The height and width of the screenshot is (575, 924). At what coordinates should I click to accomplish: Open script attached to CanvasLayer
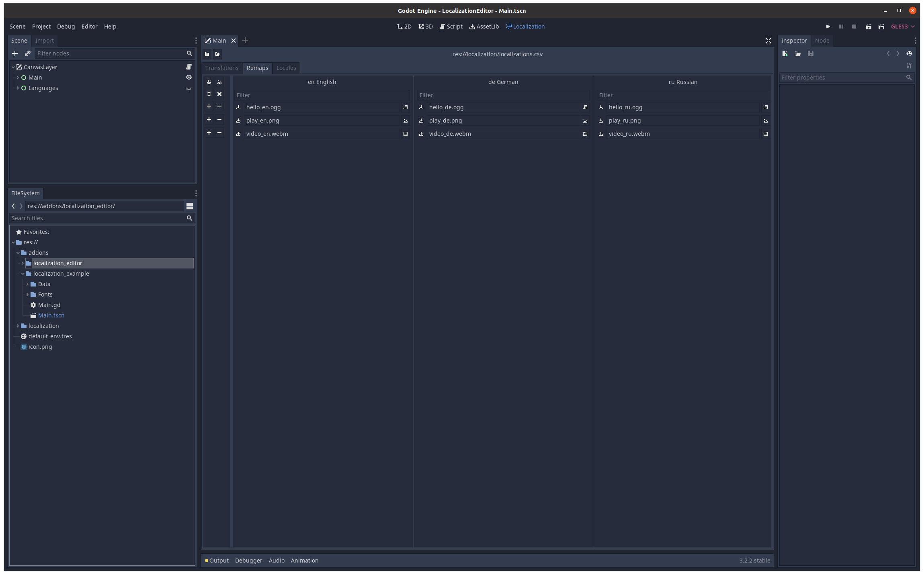coord(189,67)
